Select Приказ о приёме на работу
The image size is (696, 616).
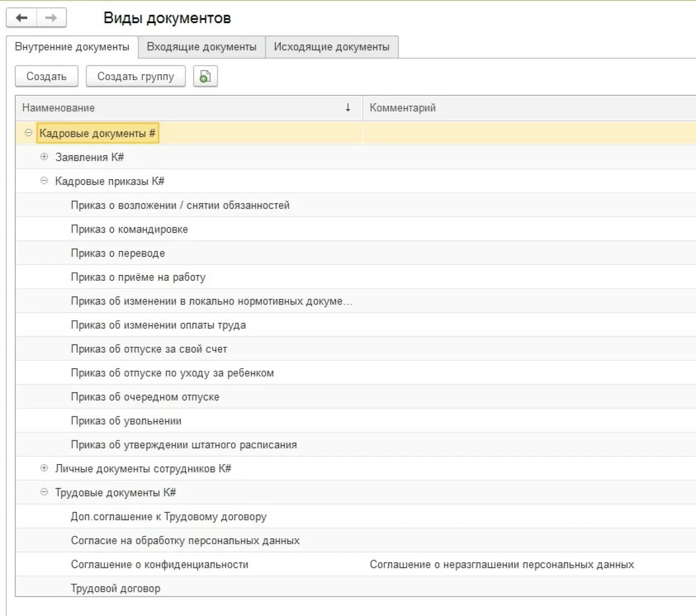pos(138,277)
